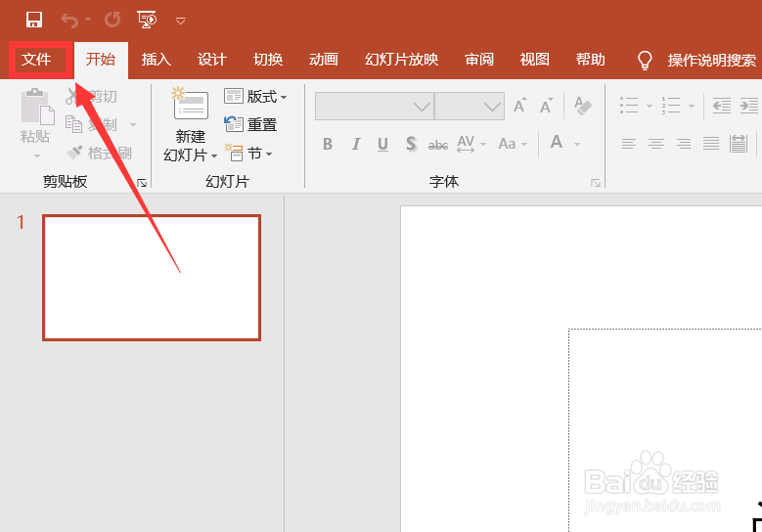Click the 粘贴 clipboard icon
This screenshot has height=532, width=762.
pyautogui.click(x=37, y=106)
